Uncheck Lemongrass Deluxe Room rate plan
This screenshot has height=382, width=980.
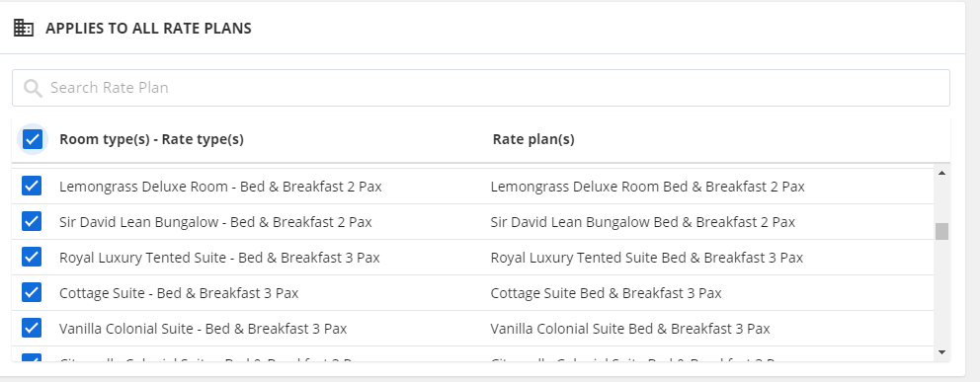coord(32,186)
